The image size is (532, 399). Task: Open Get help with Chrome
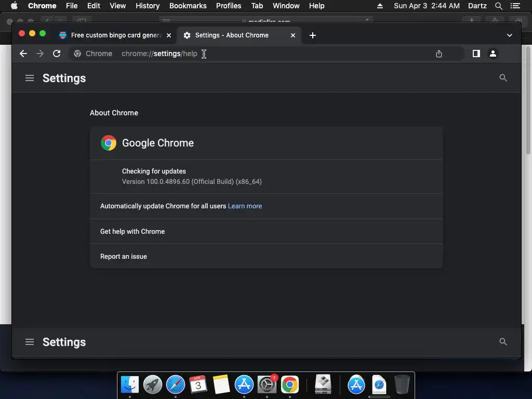click(x=267, y=231)
